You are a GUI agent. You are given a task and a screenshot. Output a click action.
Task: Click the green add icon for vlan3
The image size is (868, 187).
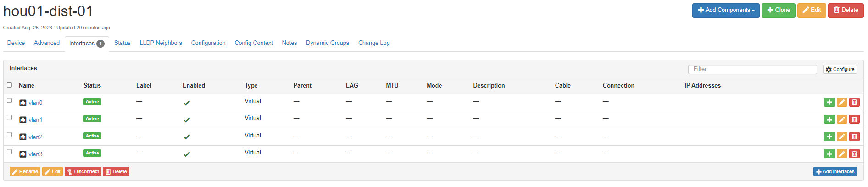(x=829, y=154)
